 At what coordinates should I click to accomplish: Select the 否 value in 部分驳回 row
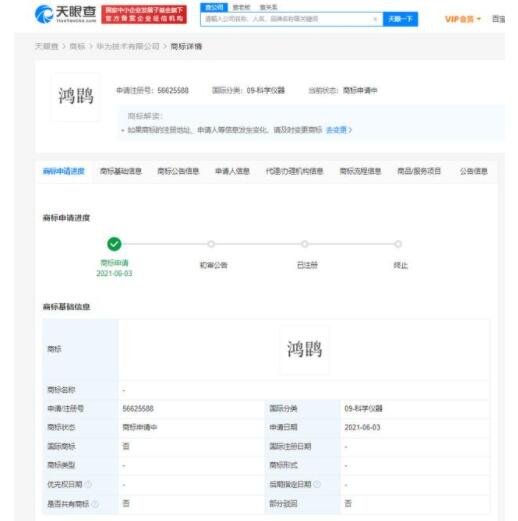(348, 503)
